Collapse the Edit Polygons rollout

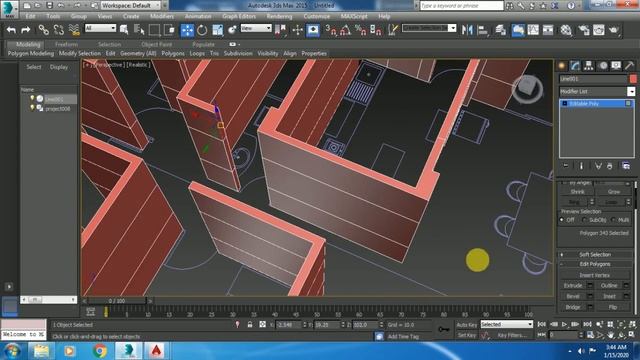[x=594, y=264]
